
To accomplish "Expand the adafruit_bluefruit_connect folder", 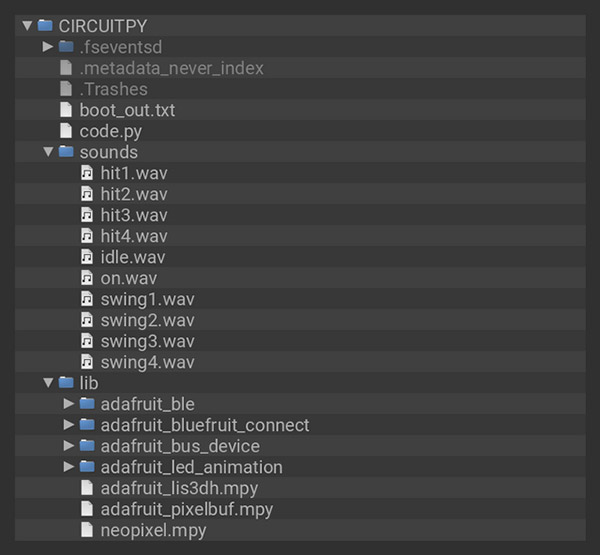I will [69, 424].
